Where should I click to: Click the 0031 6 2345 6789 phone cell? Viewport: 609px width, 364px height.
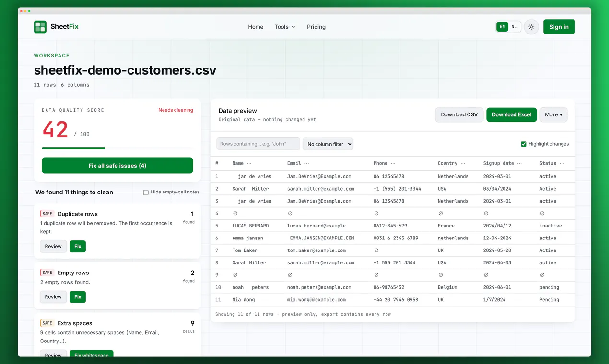point(396,238)
